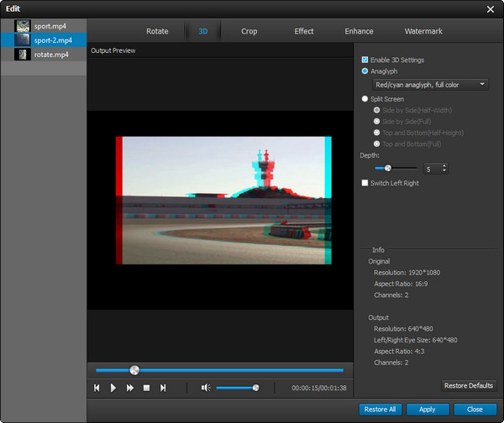Play the preview video
The image size is (504, 423).
point(113,388)
